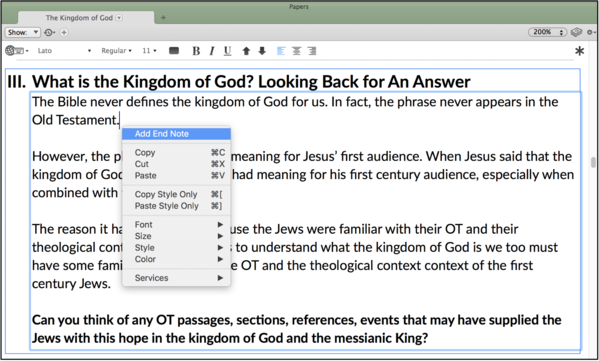The image size is (599, 361).
Task: Toggle underline formatting with the U icon
Action: [x=227, y=51]
